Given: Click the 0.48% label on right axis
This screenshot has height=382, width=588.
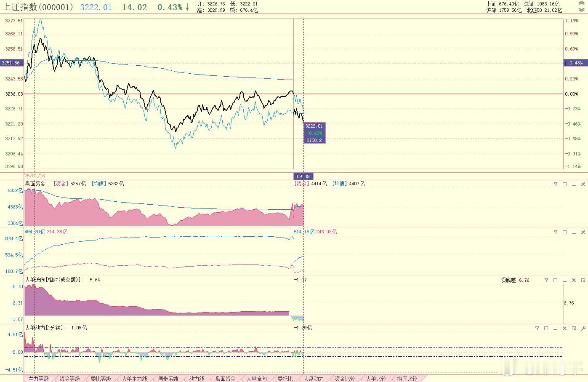Looking at the screenshot, I should (x=576, y=63).
